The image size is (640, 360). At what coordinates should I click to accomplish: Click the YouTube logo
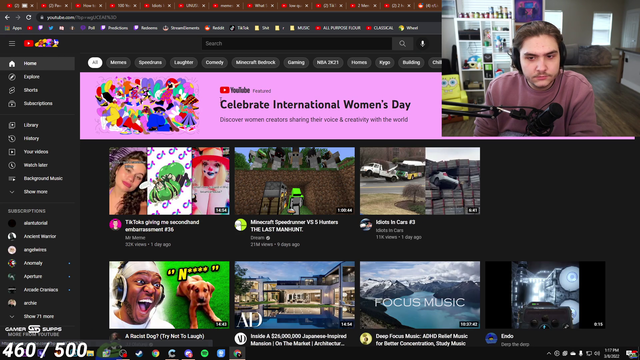(x=41, y=43)
